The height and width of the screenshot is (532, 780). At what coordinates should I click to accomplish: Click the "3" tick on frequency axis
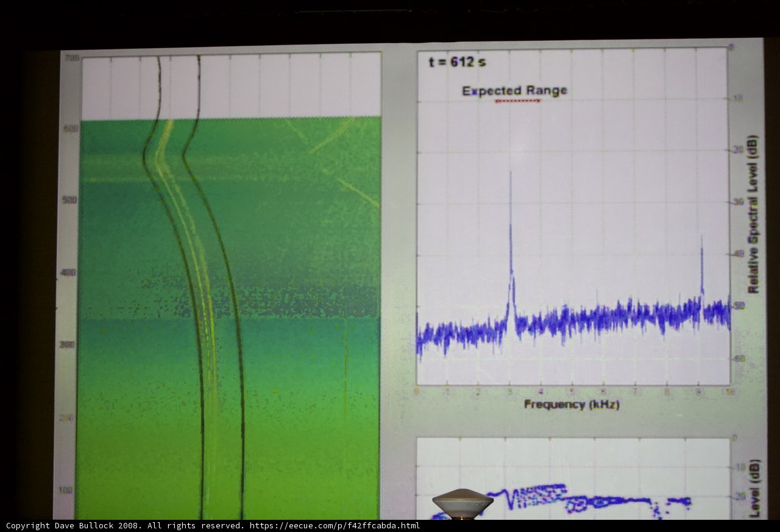510,391
